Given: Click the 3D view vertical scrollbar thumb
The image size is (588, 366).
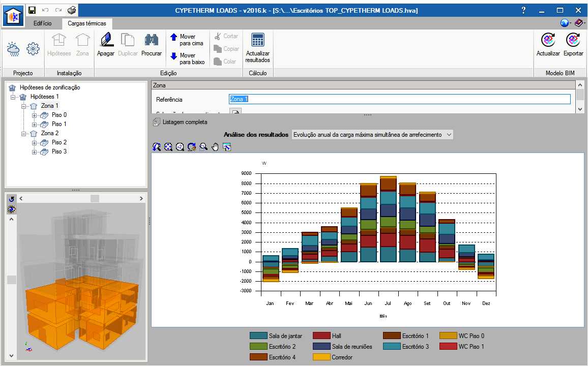Looking at the screenshot, I should pos(12,280).
